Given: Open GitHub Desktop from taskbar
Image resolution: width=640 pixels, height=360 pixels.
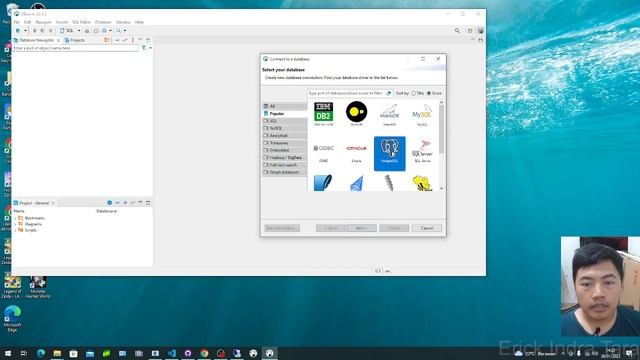Looking at the screenshot, I should point(188,353).
